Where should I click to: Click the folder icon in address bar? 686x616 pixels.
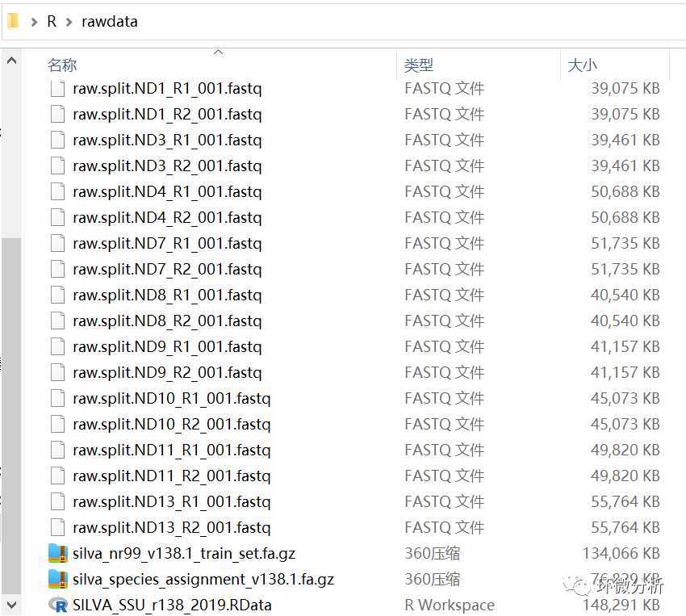pyautogui.click(x=13, y=20)
